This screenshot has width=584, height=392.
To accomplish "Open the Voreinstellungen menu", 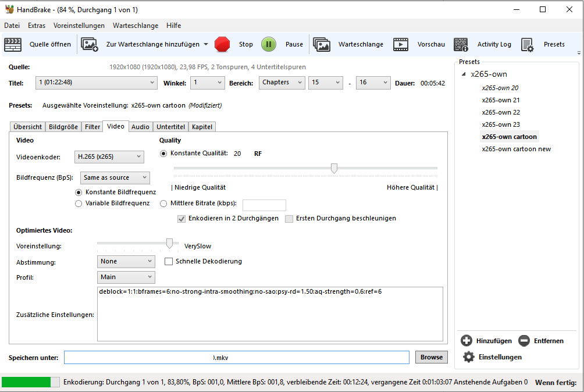I will click(79, 26).
